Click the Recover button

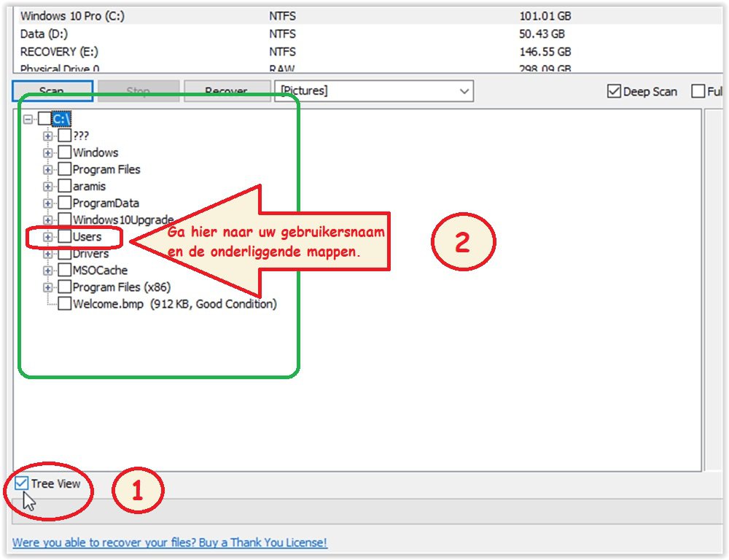227,90
